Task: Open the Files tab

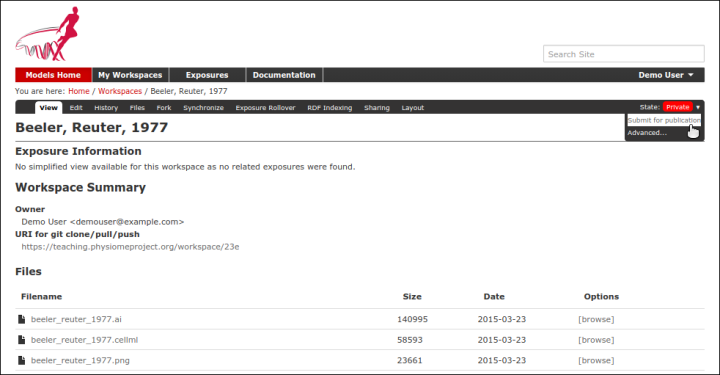Action: point(137,108)
